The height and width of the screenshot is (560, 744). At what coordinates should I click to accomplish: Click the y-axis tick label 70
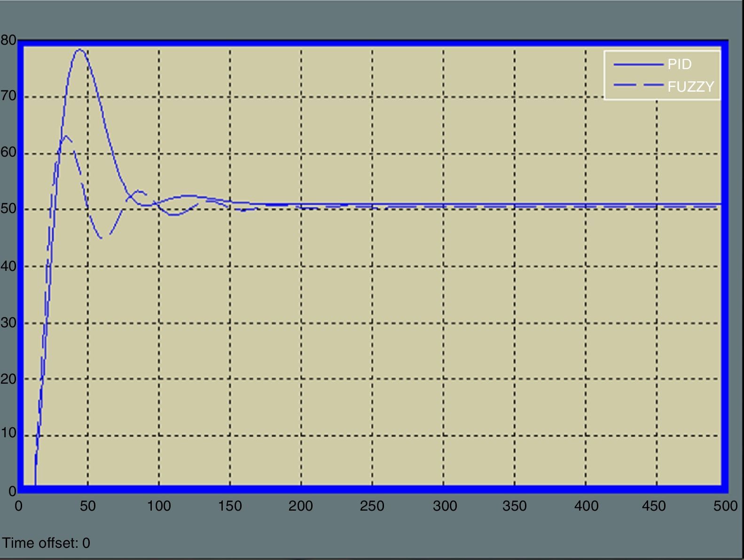pos(8,96)
